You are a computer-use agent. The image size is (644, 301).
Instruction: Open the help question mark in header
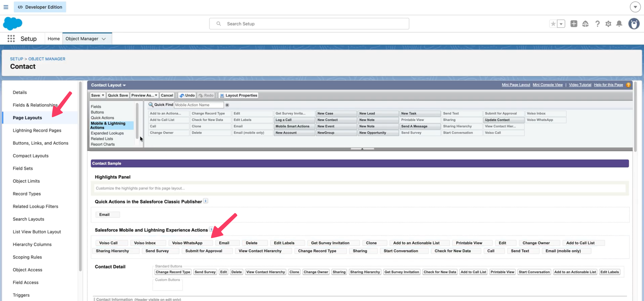click(597, 24)
